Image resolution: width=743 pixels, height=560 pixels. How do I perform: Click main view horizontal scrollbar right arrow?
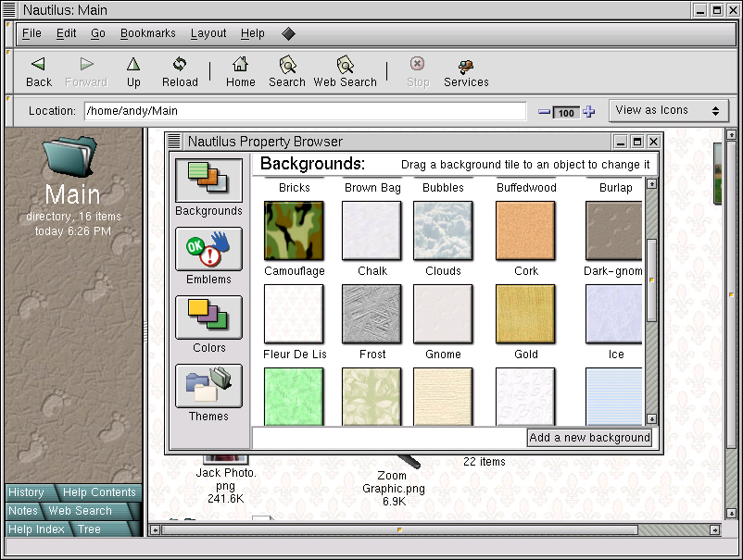pos(714,530)
